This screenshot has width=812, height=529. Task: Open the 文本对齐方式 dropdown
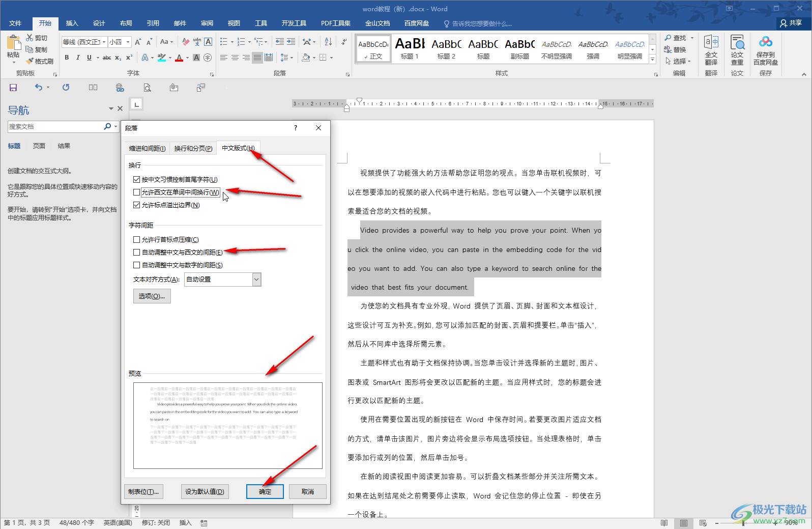pos(256,279)
